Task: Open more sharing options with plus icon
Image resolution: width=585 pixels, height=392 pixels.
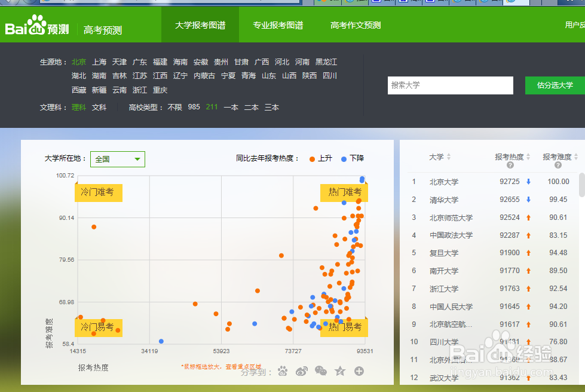Action: (359, 371)
